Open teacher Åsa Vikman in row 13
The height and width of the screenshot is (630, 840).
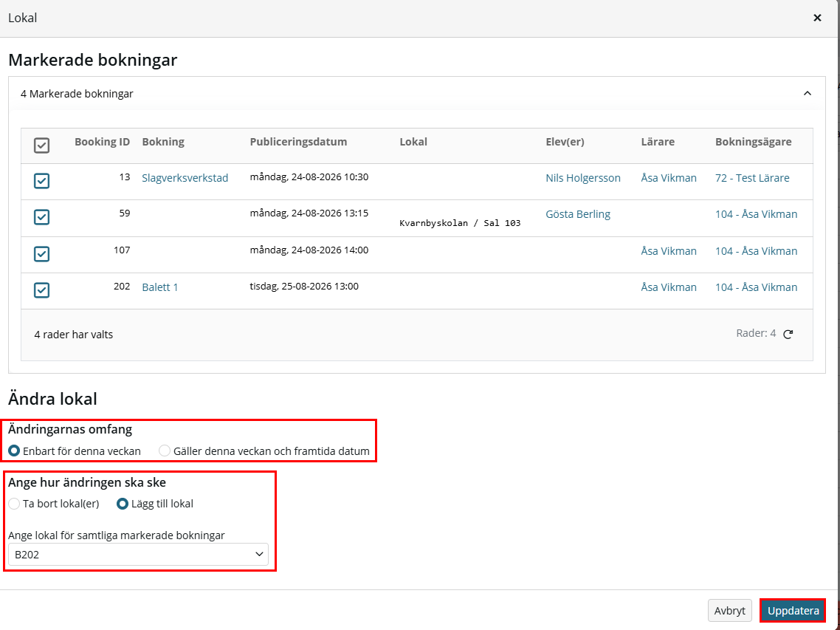(x=669, y=178)
